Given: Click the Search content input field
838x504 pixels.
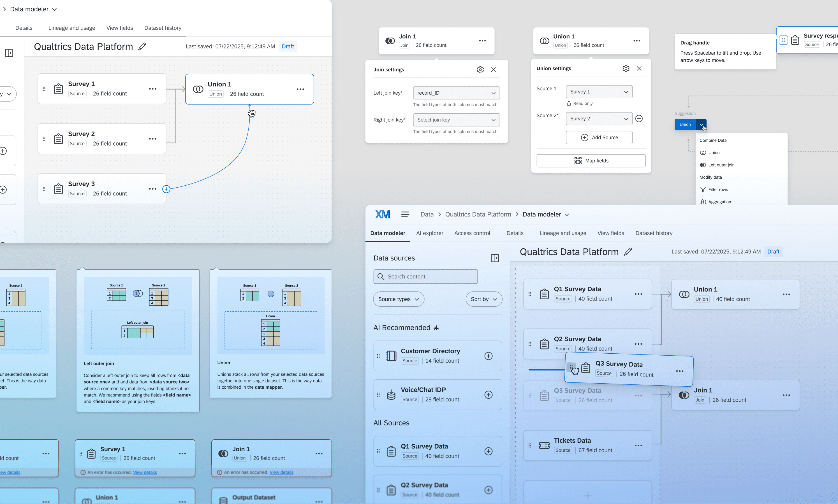Looking at the screenshot, I should [425, 276].
